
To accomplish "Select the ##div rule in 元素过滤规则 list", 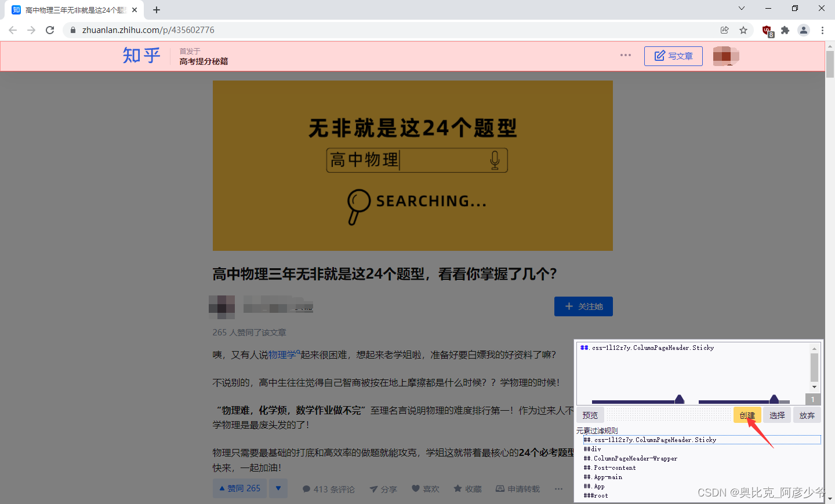I will [x=593, y=449].
